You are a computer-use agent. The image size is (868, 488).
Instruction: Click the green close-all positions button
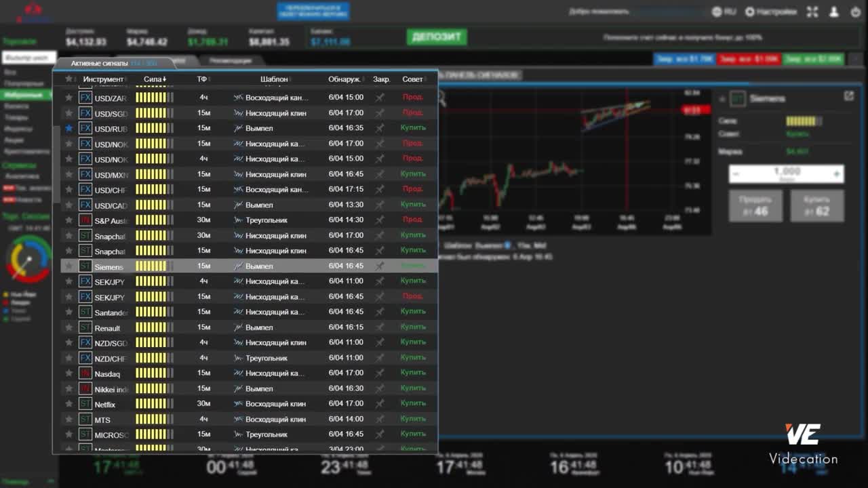coord(812,59)
